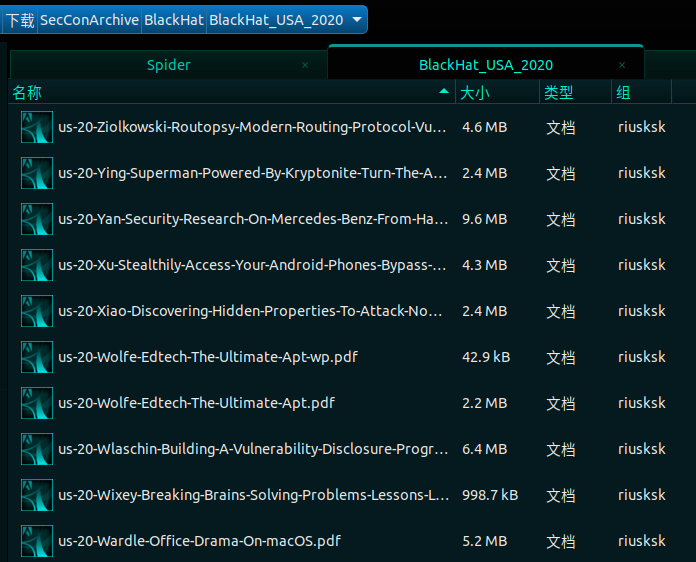Select us-20-Ziolkowski-Routopsy-Modern-Routing-Protocol file name
696x562 pixels.
(x=252, y=127)
